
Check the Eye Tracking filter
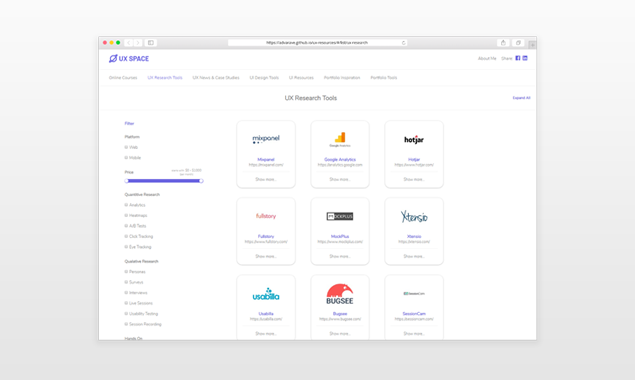pyautogui.click(x=126, y=247)
